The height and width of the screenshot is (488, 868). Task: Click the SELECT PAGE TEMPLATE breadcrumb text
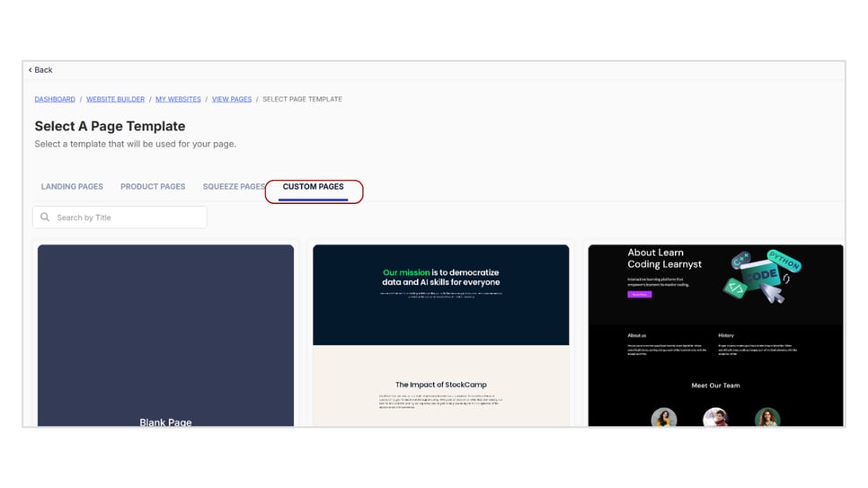(302, 99)
